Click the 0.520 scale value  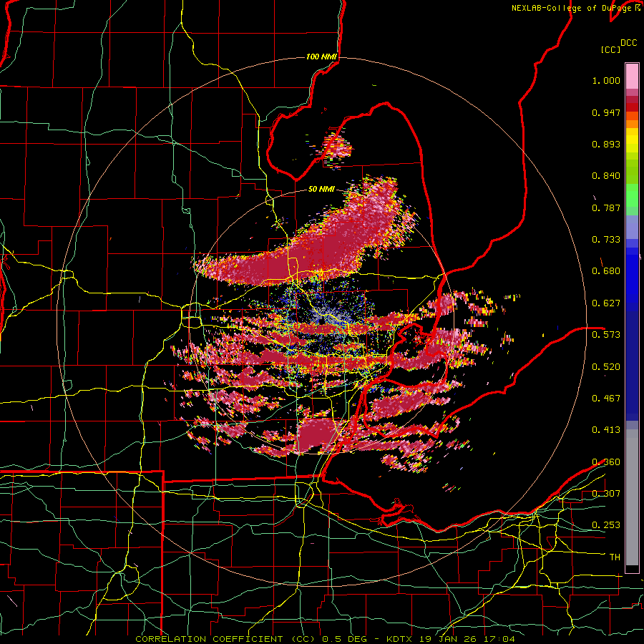(x=606, y=367)
